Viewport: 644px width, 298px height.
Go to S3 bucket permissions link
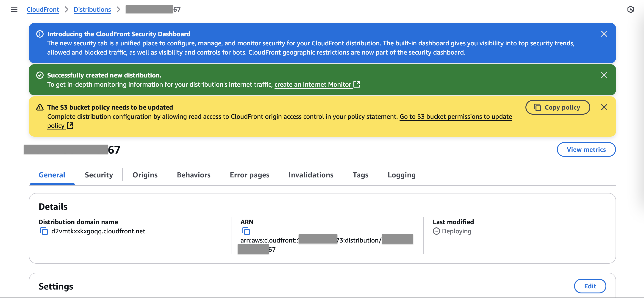pyautogui.click(x=455, y=117)
